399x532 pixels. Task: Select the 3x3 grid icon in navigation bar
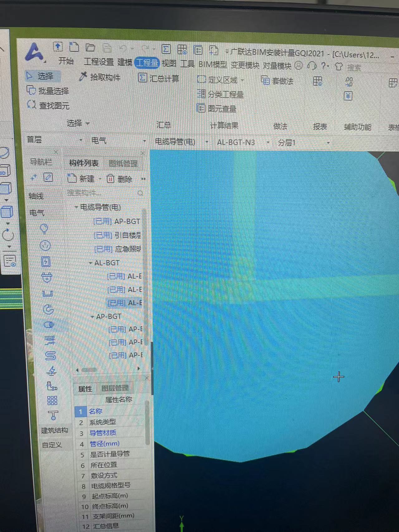tap(52, 400)
